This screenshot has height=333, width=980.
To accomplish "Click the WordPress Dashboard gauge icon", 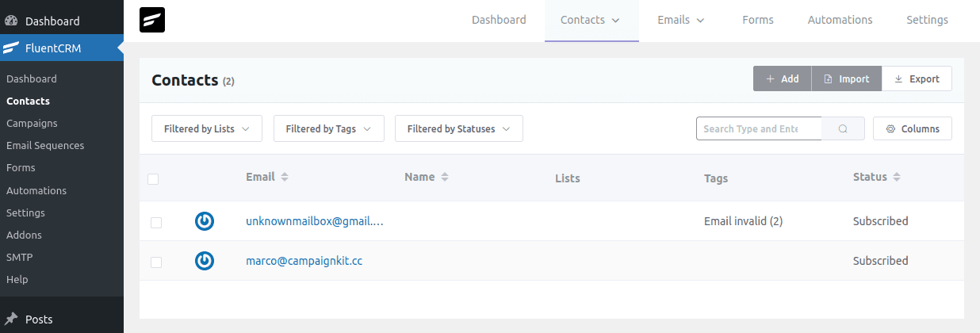I will click(x=11, y=21).
